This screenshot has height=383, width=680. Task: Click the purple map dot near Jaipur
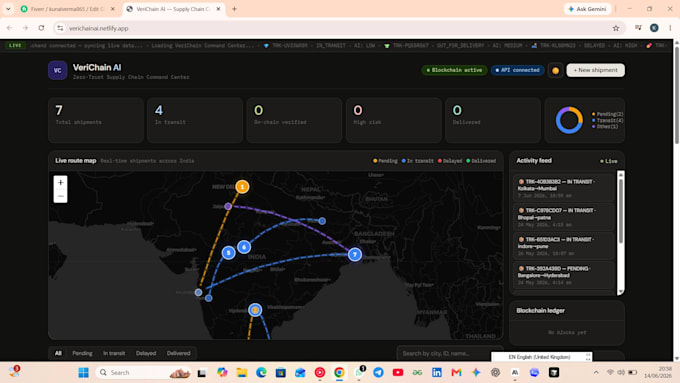228,206
